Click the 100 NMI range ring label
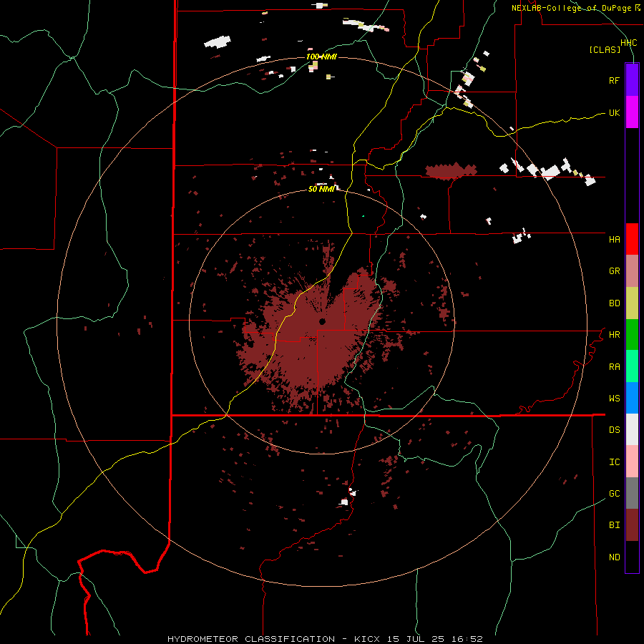Screen dimensions: 644x644 click(x=321, y=57)
